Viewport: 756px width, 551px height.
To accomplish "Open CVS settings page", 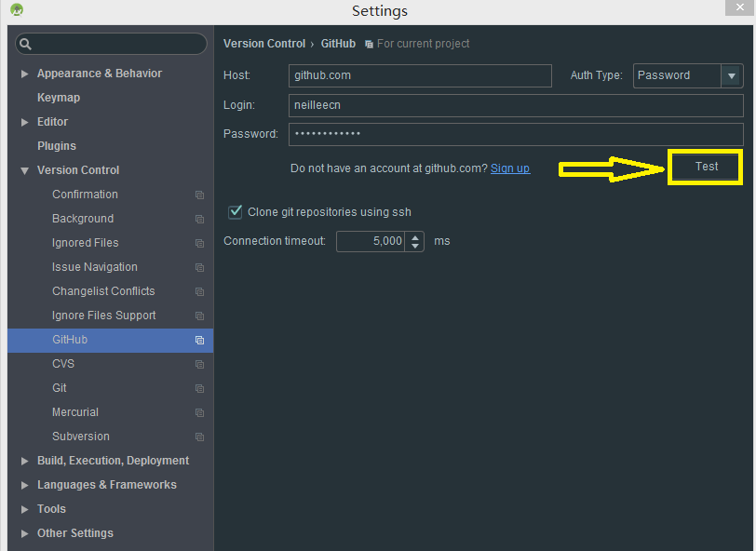I will (x=63, y=364).
